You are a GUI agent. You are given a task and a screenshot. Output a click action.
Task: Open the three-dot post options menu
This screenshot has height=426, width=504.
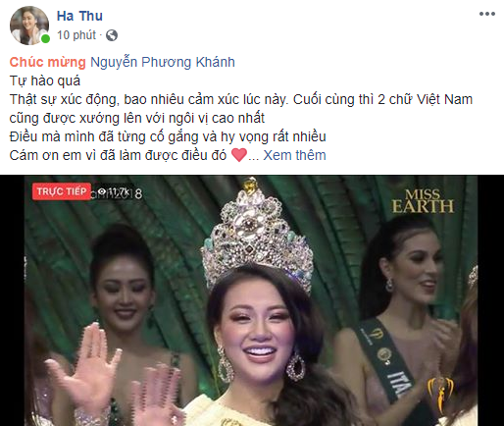tap(487, 14)
